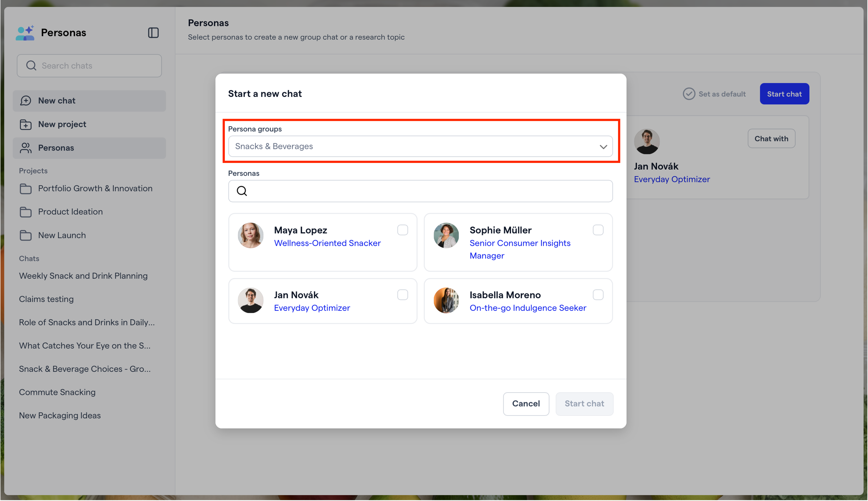Select New project in the sidebar
Screen dimensions: 868x501
point(89,124)
